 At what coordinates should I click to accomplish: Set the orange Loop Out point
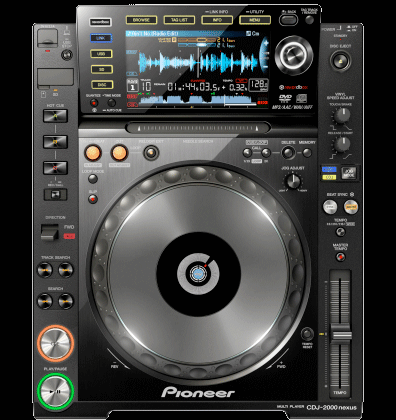119,153
